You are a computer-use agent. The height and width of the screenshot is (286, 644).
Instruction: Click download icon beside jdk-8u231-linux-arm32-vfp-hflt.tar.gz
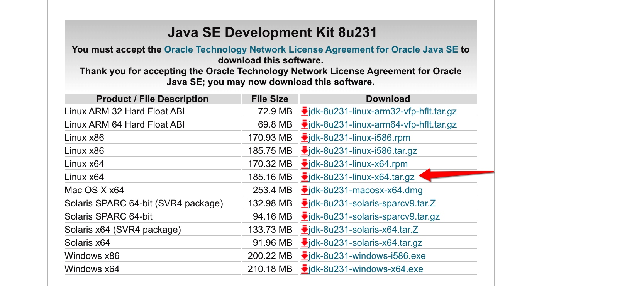pyautogui.click(x=305, y=111)
